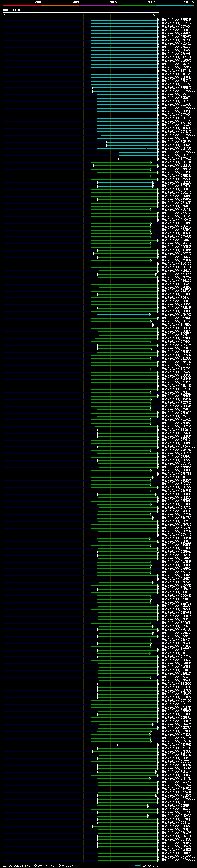Click hit label UniRef100_A1X876
Screen dimensions: 197x868
tap(177, 125)
